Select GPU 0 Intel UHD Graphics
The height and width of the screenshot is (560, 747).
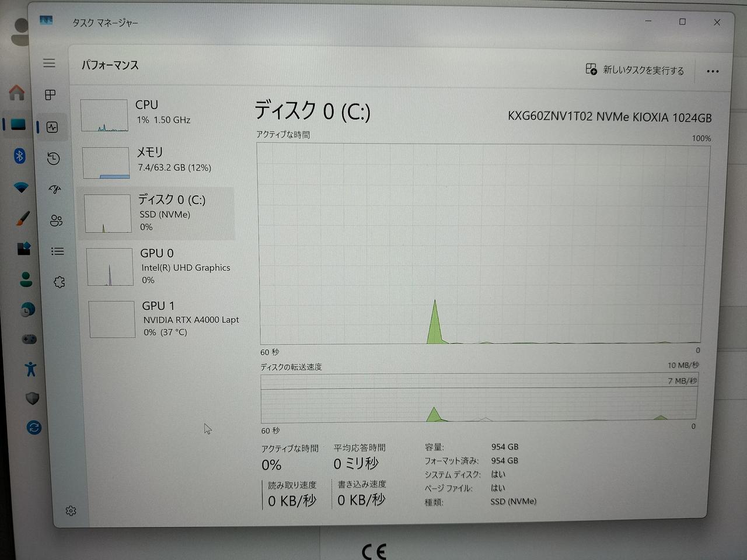[160, 267]
